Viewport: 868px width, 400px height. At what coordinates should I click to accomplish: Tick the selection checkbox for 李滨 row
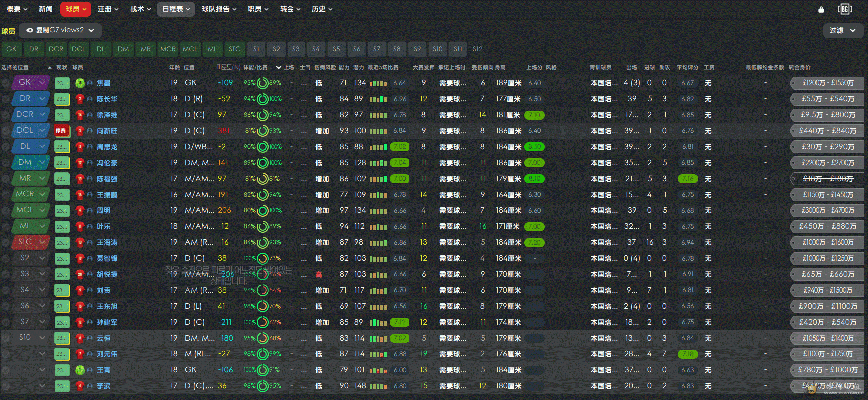coord(6,386)
